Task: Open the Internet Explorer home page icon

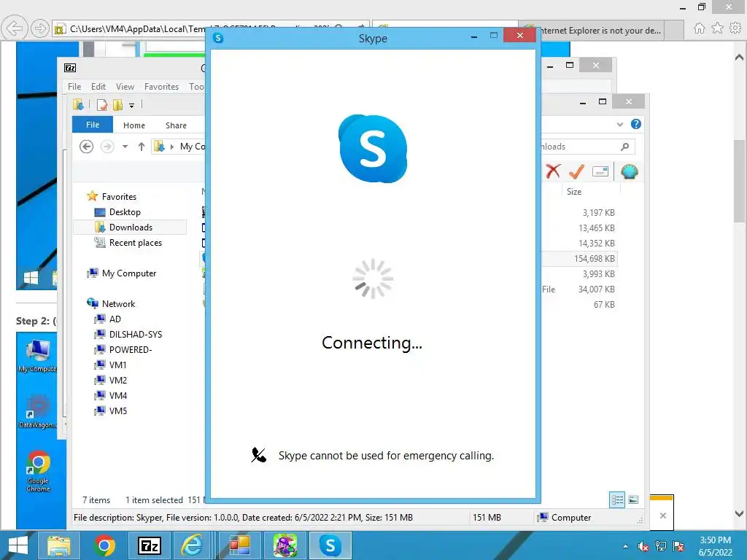Action: click(699, 28)
